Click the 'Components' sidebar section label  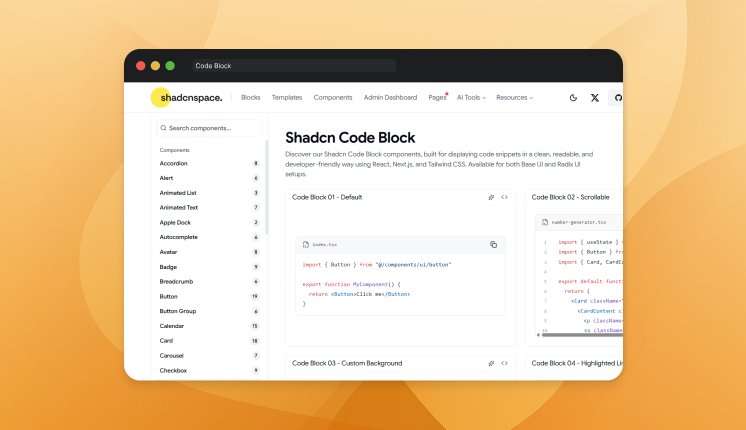[175, 150]
